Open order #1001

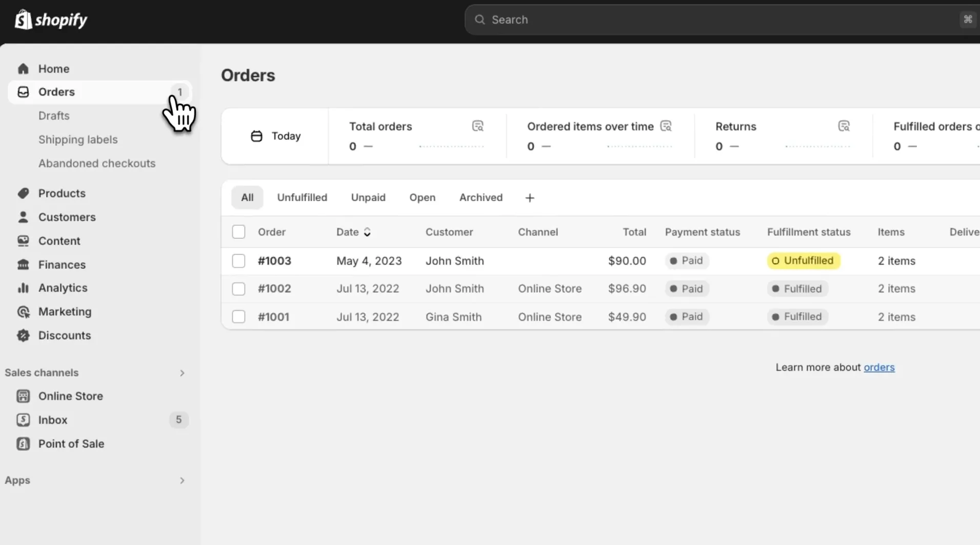[x=273, y=317]
